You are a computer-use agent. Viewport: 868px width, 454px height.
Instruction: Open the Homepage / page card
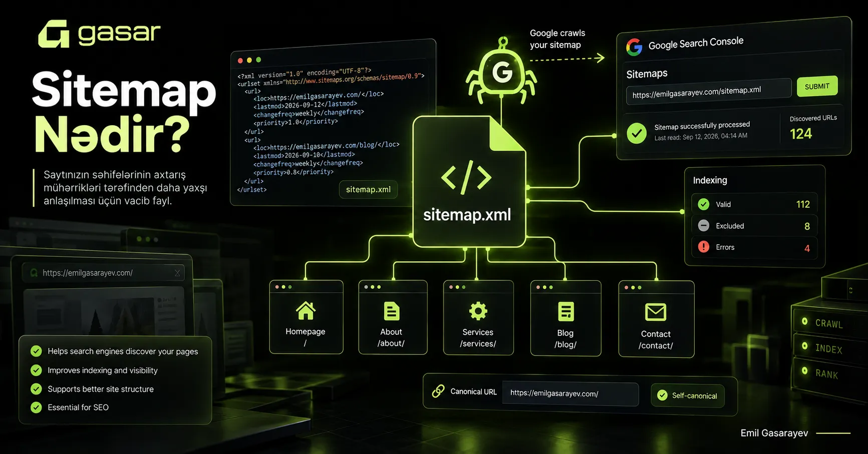click(306, 317)
